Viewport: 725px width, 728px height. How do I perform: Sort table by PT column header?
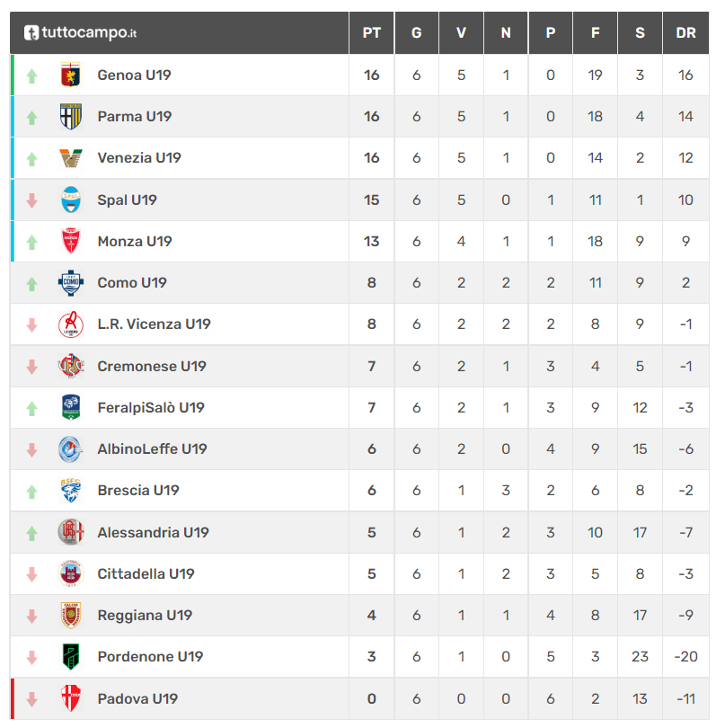coord(371,33)
